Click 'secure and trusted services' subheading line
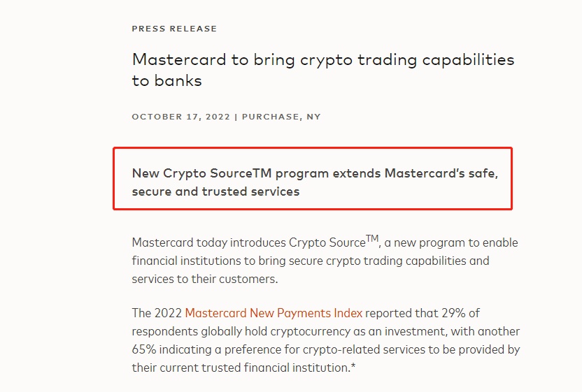 [x=215, y=191]
